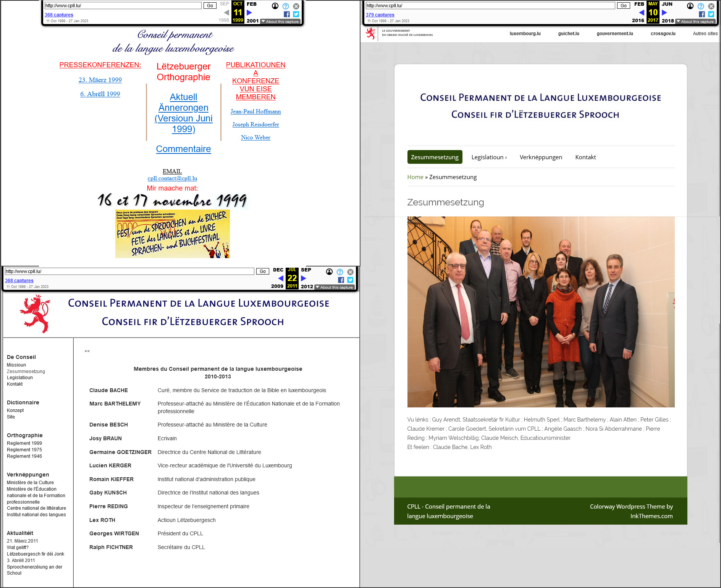
Task: Open luxembourg.lu in the government bar
Action: (525, 34)
